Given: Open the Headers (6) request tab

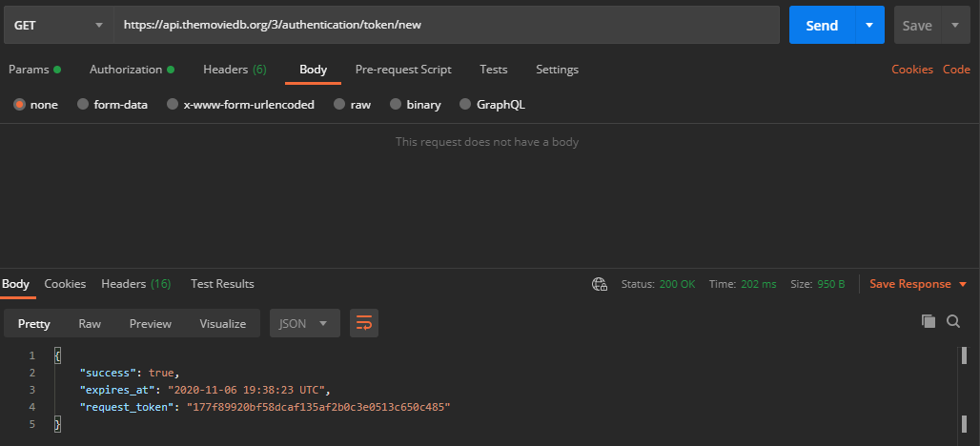Looking at the screenshot, I should coord(235,70).
